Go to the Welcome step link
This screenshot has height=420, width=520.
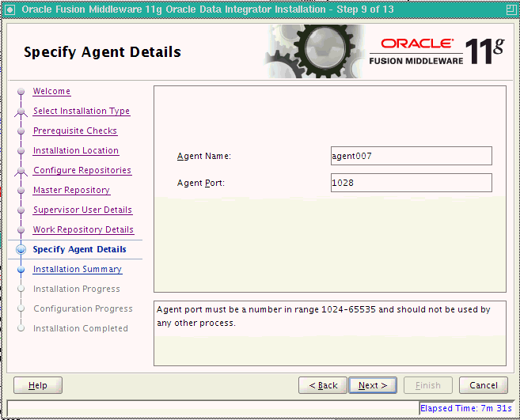(51, 91)
